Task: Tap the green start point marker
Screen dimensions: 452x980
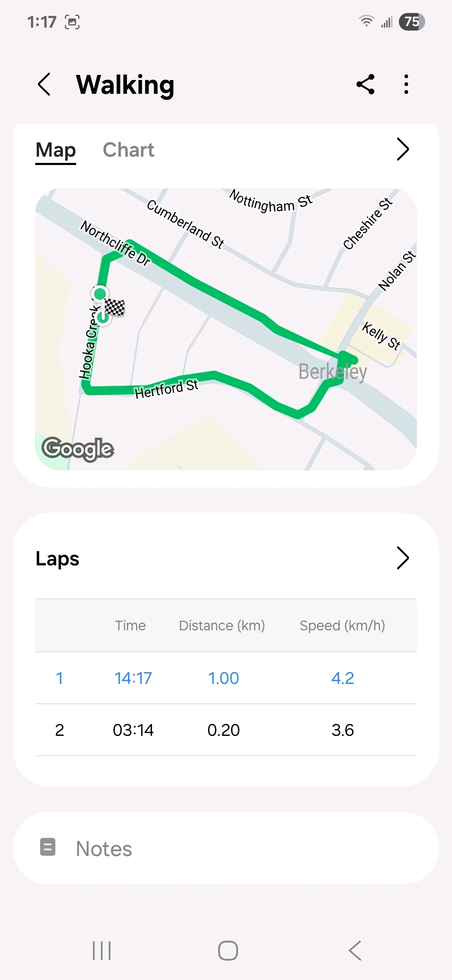Action: click(100, 294)
